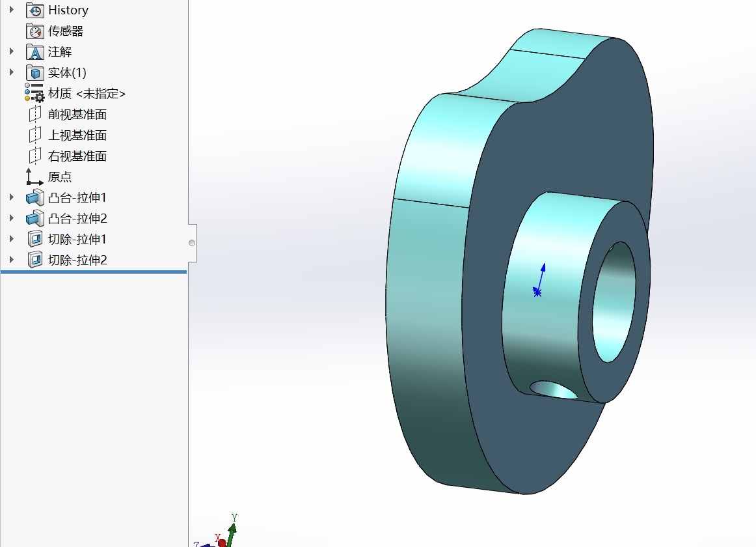Image resolution: width=756 pixels, height=547 pixels.
Task: Click the 凸台-拉伸2 boss extrude icon
Action: 34,218
